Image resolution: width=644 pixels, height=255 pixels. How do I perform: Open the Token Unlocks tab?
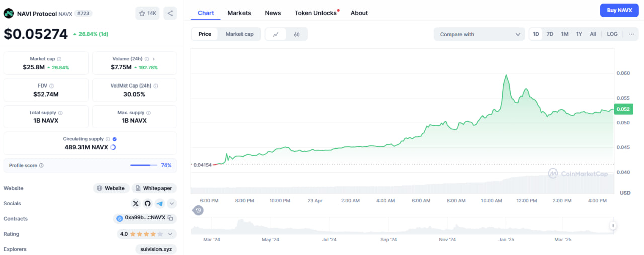click(x=315, y=13)
